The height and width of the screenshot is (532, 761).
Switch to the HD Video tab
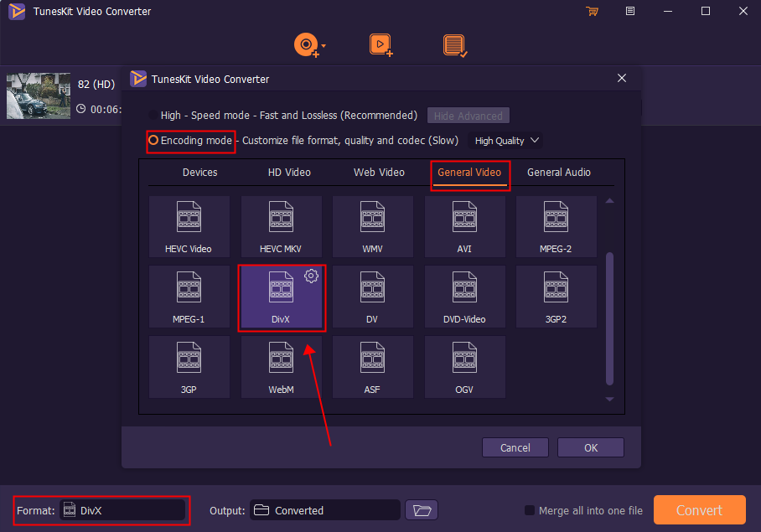pyautogui.click(x=289, y=173)
